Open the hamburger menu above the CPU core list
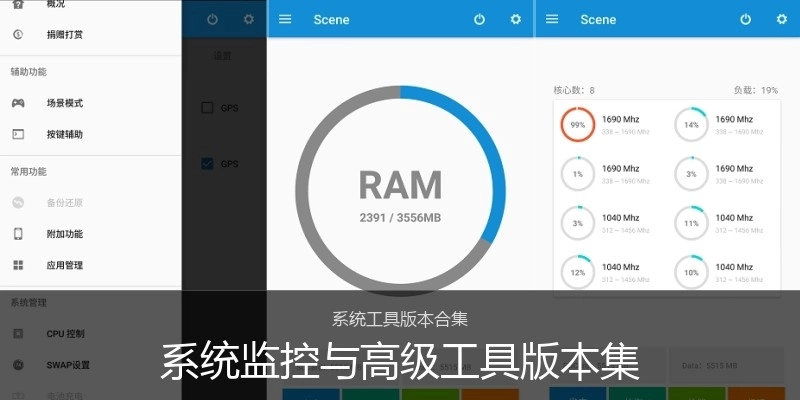The height and width of the screenshot is (400, 800). pos(552,19)
